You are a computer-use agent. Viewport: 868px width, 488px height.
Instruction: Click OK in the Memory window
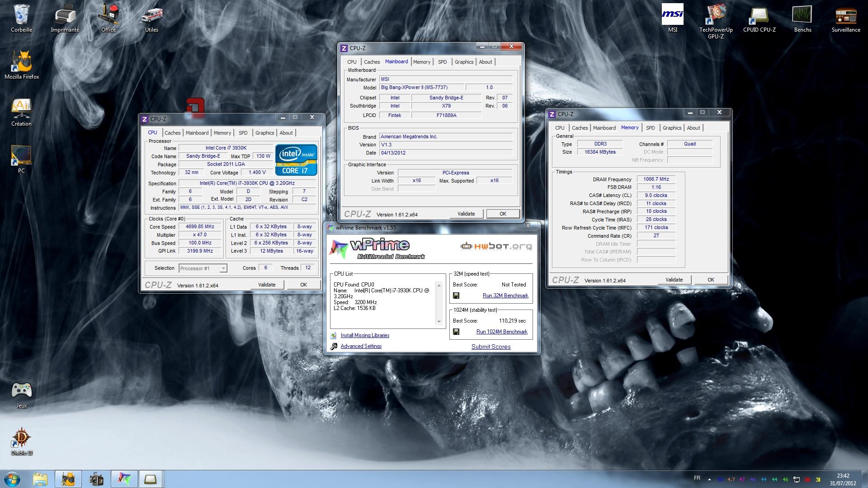pos(711,280)
